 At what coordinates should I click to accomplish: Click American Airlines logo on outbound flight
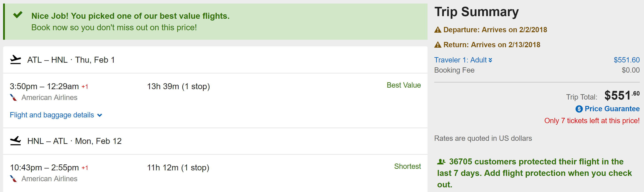click(13, 97)
